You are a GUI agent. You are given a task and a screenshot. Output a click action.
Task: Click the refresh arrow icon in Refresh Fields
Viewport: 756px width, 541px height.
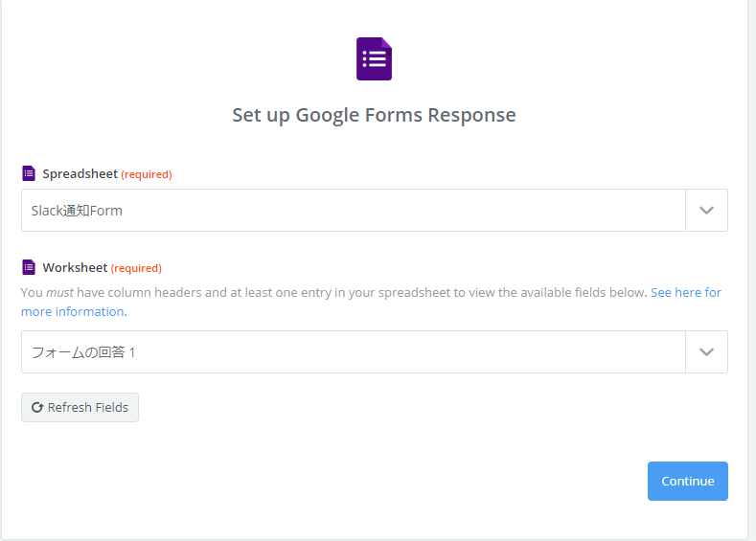37,408
